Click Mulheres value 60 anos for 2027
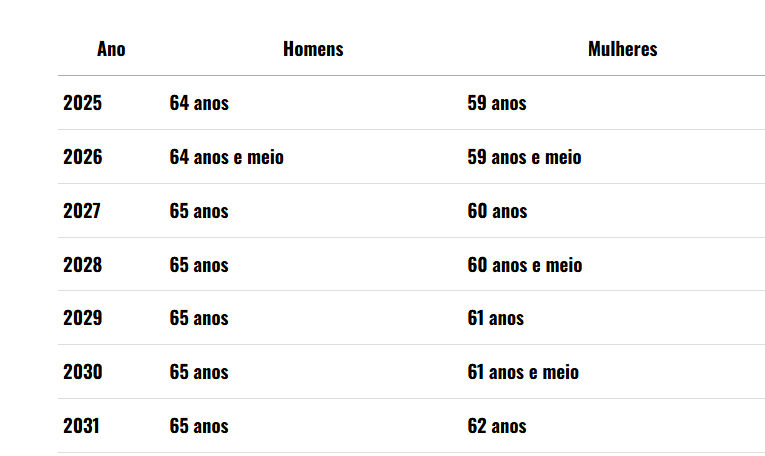 point(497,211)
